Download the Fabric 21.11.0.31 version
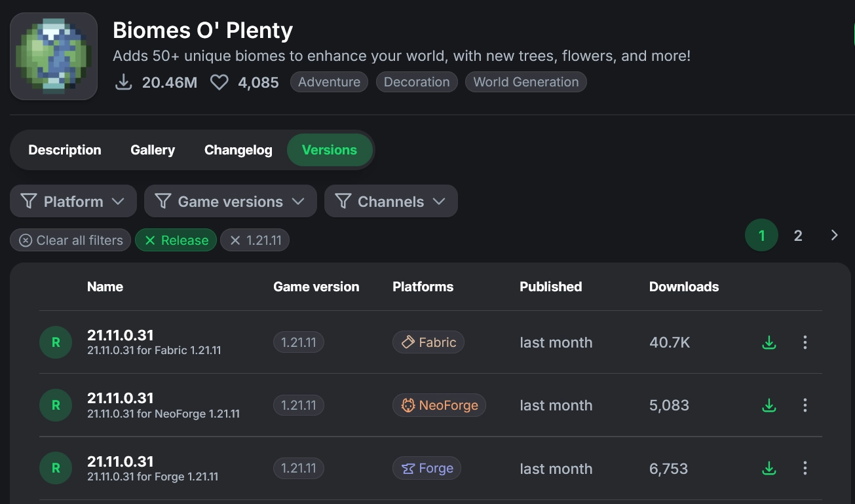Image resolution: width=855 pixels, height=504 pixels. [x=769, y=342]
